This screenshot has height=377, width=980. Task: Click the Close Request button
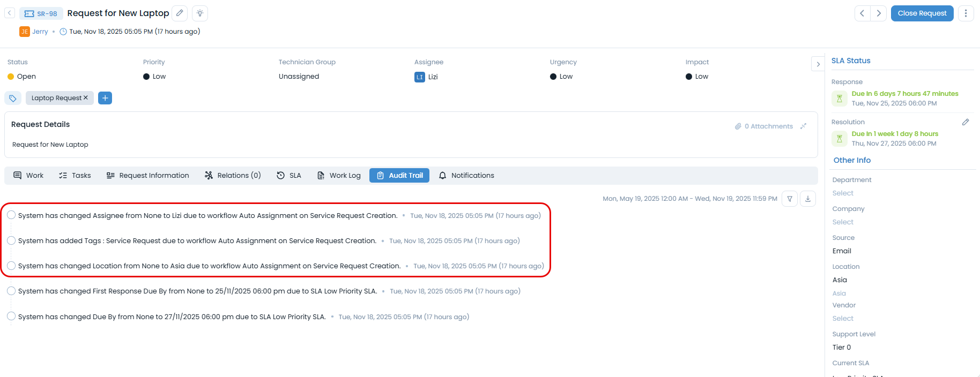coord(922,13)
